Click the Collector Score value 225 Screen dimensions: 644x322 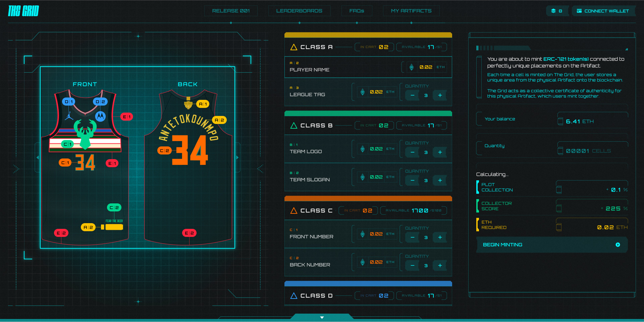613,208
